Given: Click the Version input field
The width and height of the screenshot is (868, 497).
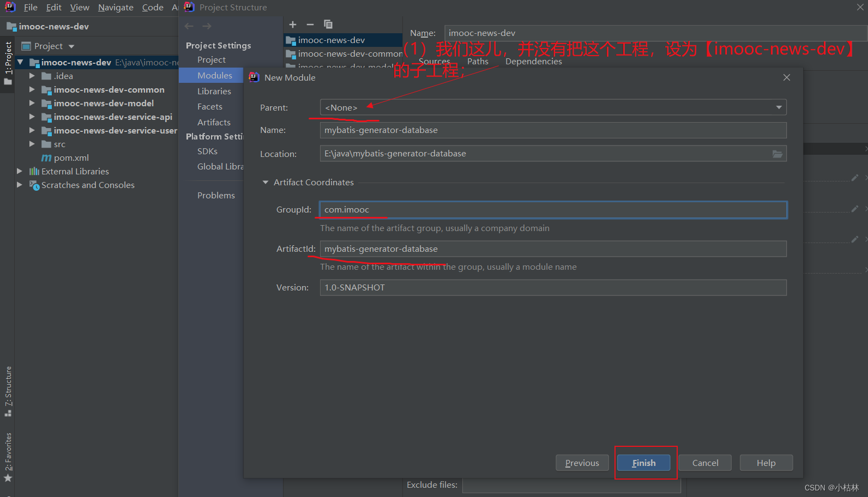Looking at the screenshot, I should pos(553,288).
